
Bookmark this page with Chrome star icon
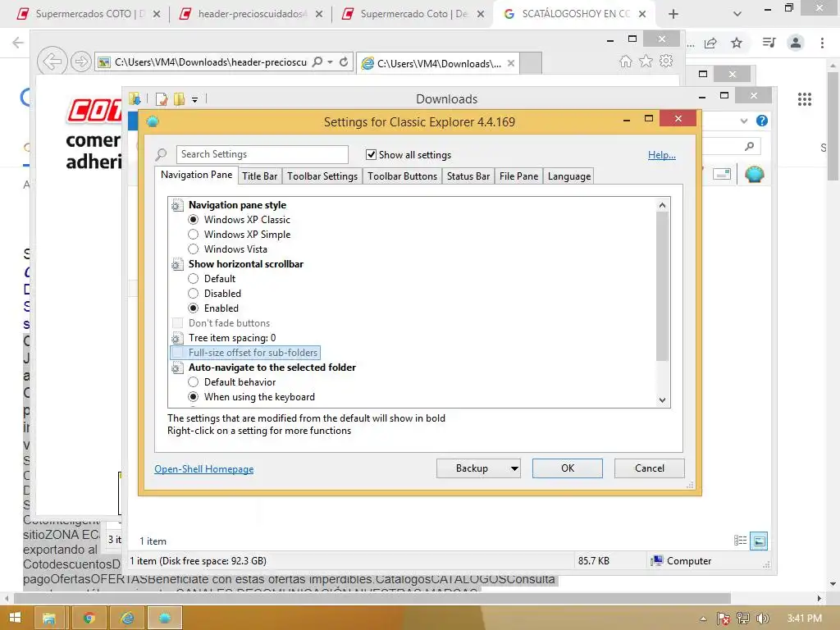point(737,43)
